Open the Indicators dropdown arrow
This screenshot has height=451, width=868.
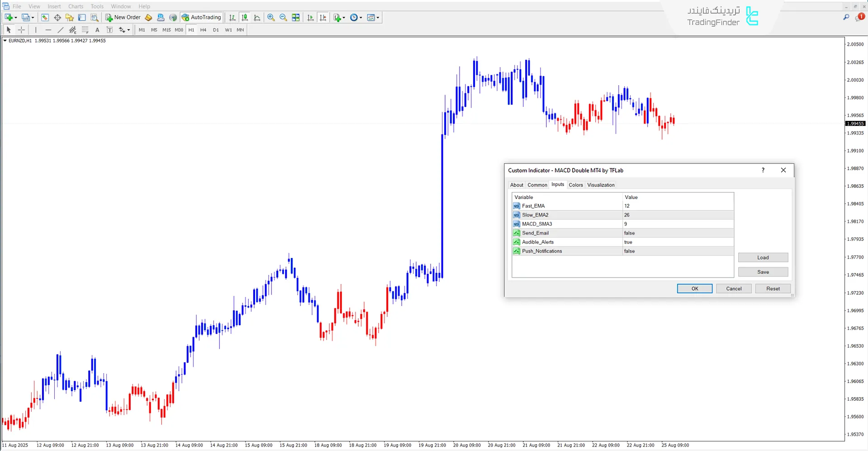pos(344,17)
